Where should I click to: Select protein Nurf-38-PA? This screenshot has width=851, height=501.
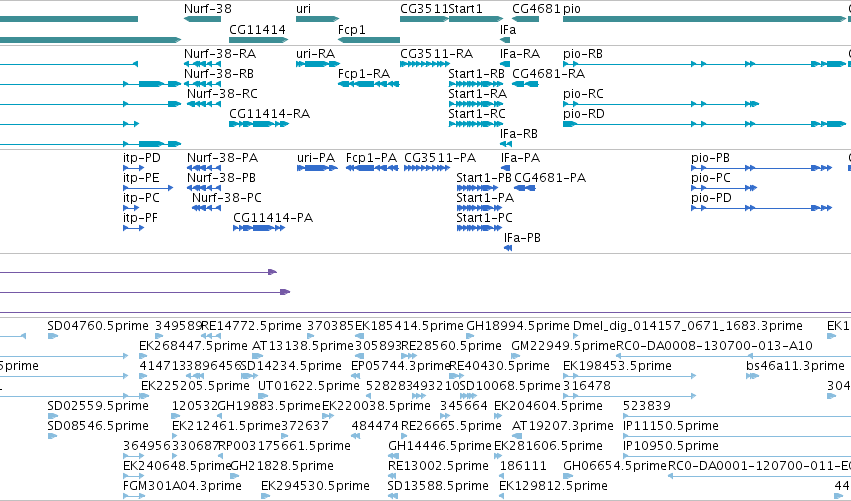coord(223,158)
